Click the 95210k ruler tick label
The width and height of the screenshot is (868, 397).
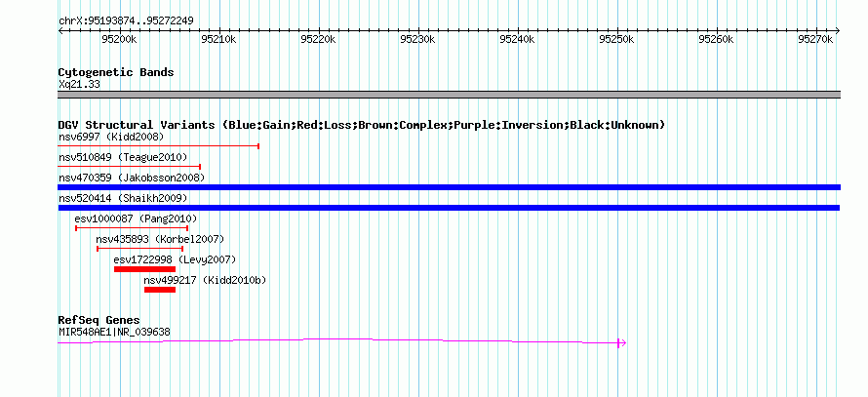[219, 39]
